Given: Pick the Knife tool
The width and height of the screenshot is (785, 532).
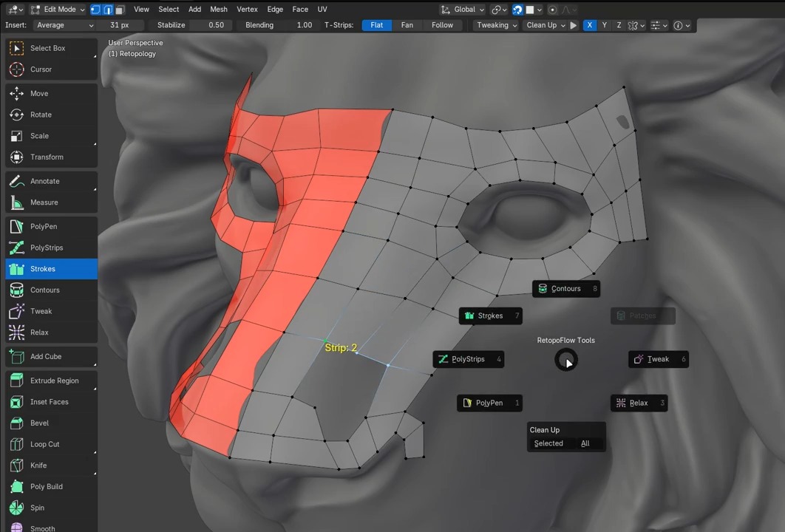Looking at the screenshot, I should coord(52,465).
